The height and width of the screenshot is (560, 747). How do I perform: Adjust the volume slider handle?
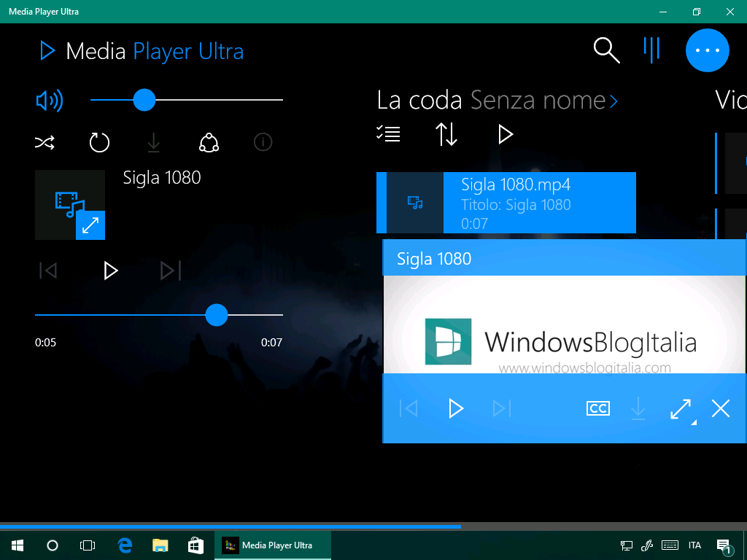click(x=144, y=100)
